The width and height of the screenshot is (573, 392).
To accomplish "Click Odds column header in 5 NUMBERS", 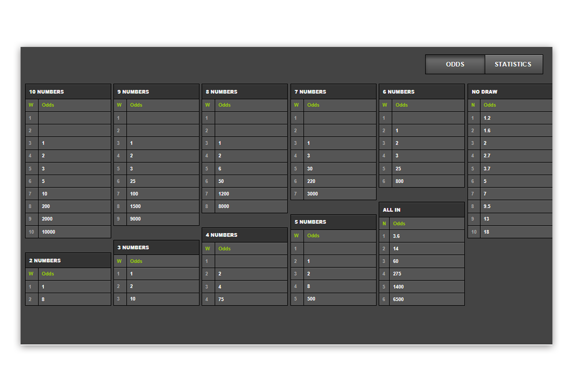I will 340,236.
